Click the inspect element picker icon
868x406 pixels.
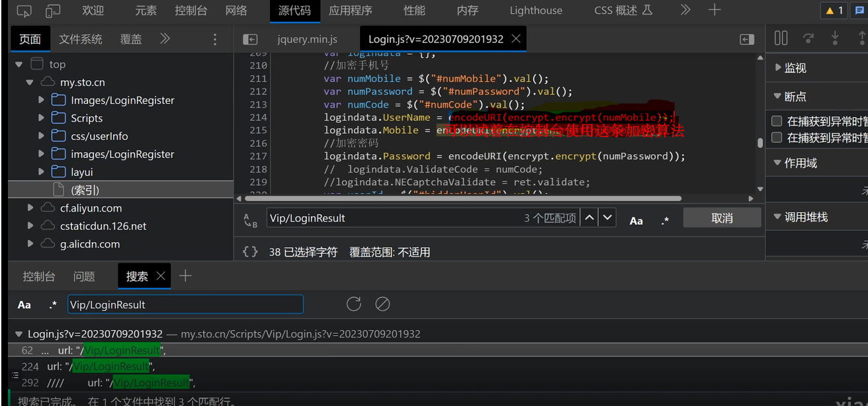[24, 11]
